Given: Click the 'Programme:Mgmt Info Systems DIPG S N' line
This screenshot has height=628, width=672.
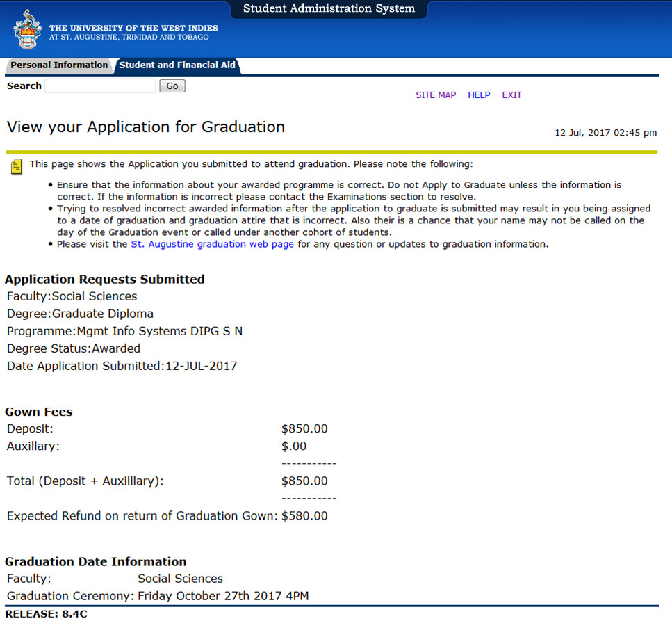Looking at the screenshot, I should click(124, 331).
